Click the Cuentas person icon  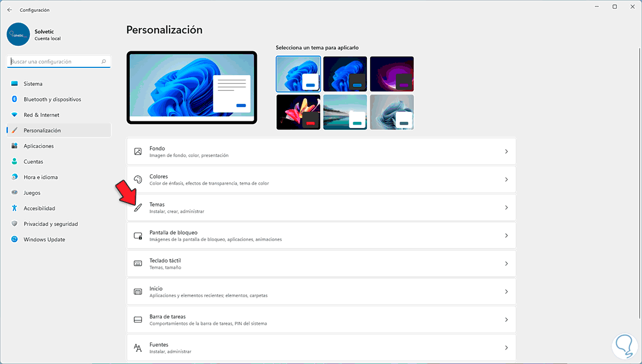(x=14, y=161)
